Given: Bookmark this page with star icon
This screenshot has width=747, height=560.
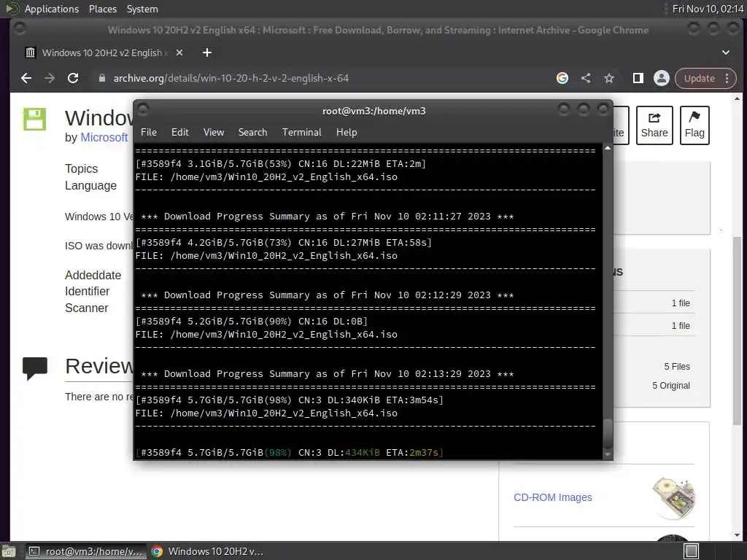Looking at the screenshot, I should point(609,78).
